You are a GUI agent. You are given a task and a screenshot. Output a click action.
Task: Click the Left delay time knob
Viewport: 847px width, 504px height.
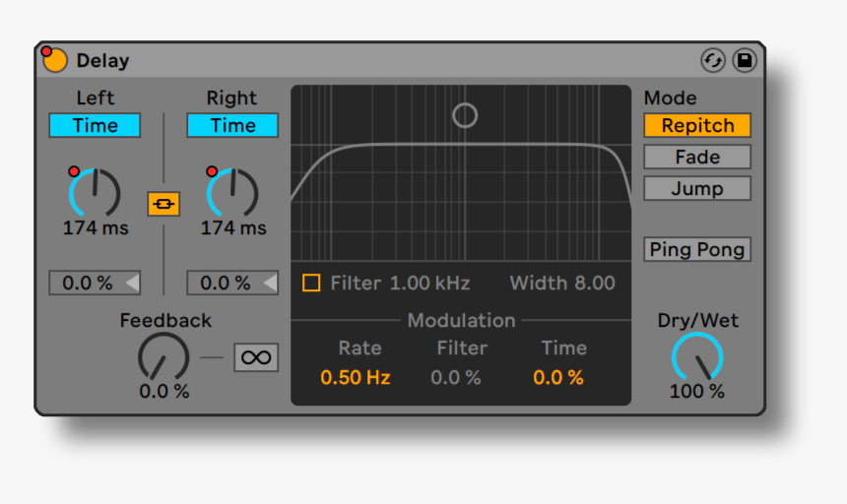click(x=96, y=192)
